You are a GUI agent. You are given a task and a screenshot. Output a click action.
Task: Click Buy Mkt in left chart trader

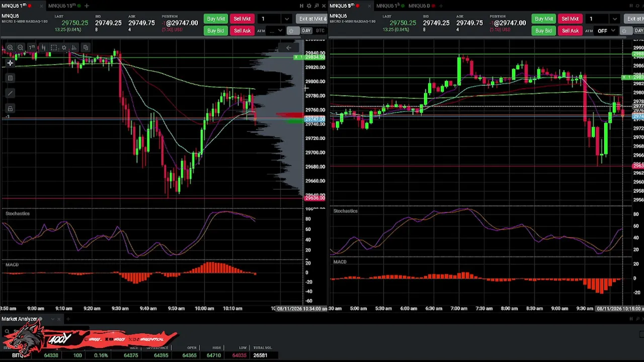pos(216,19)
